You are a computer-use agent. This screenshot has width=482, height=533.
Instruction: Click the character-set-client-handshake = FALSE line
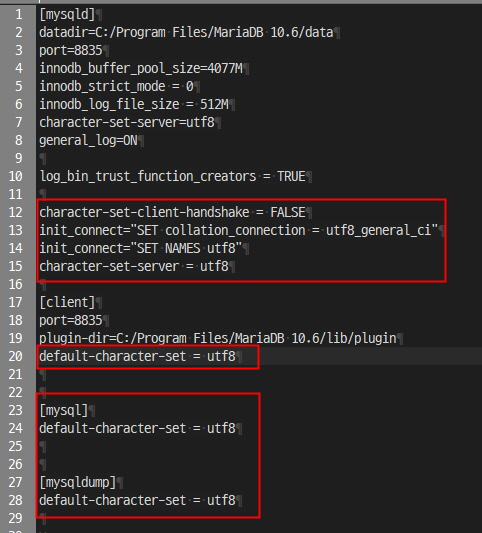pyautogui.click(x=172, y=212)
